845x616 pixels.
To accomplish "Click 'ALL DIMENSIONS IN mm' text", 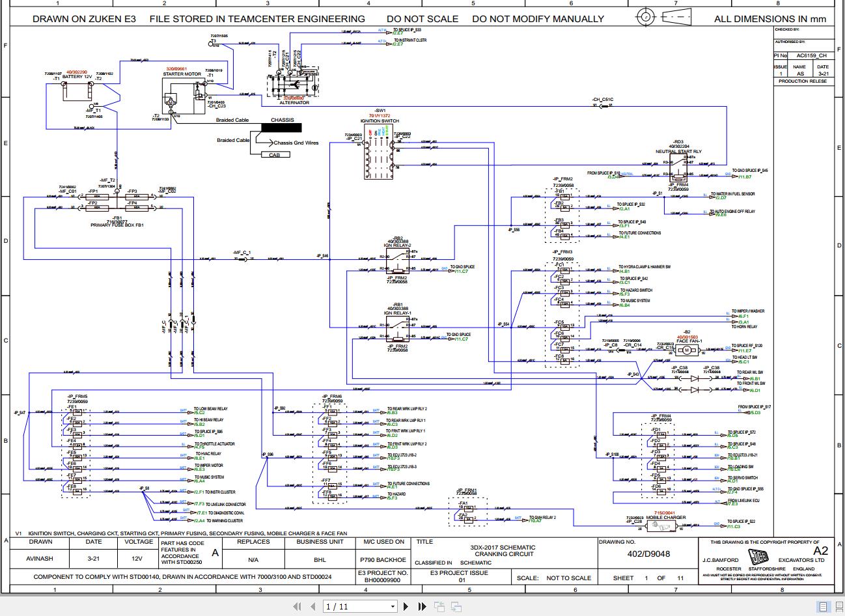I will click(770, 19).
